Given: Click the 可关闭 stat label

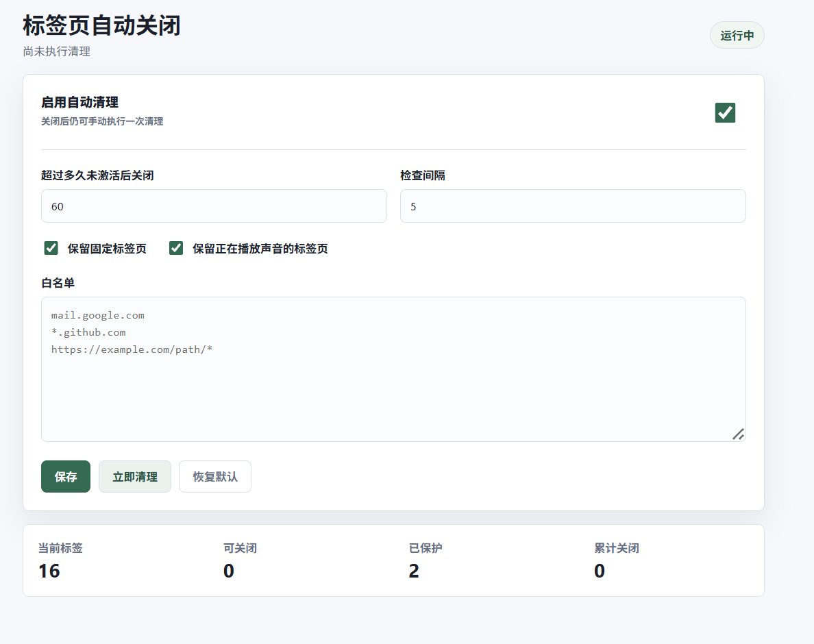Looking at the screenshot, I should coord(240,548).
